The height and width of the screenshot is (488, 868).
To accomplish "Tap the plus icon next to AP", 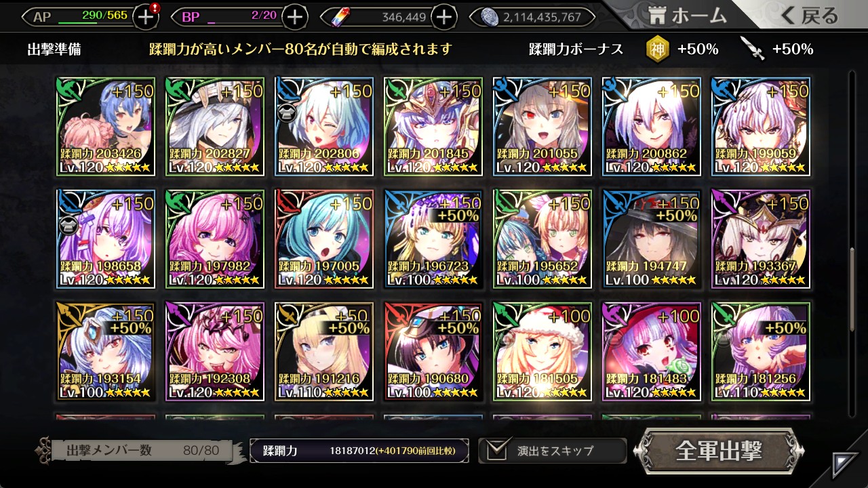I will click(x=146, y=17).
